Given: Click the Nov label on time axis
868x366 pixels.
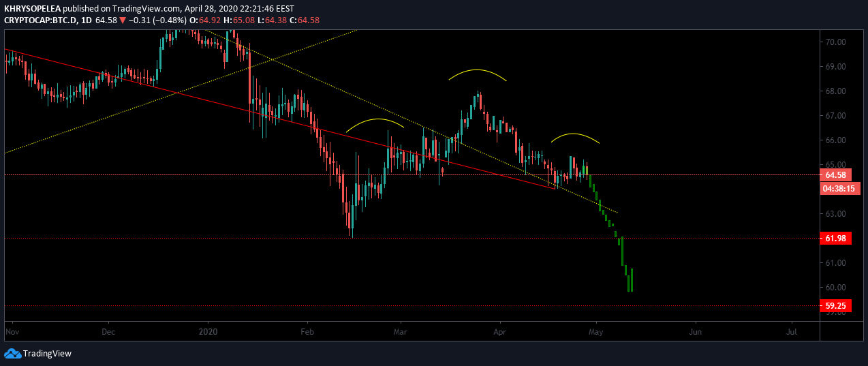Looking at the screenshot, I should pyautogui.click(x=12, y=332).
